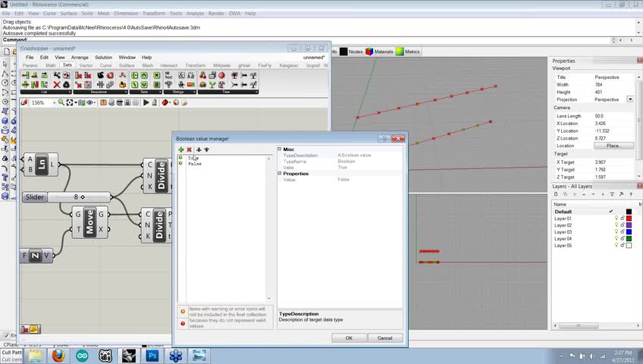This screenshot has width=643, height=364.
Task: Open Arduino from the taskbar
Action: 82,356
